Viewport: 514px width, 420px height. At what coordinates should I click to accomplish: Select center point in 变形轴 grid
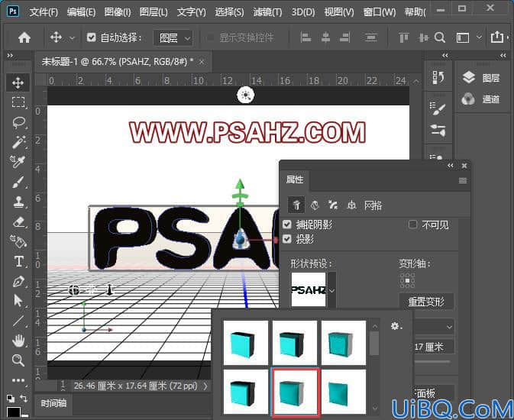[408, 281]
